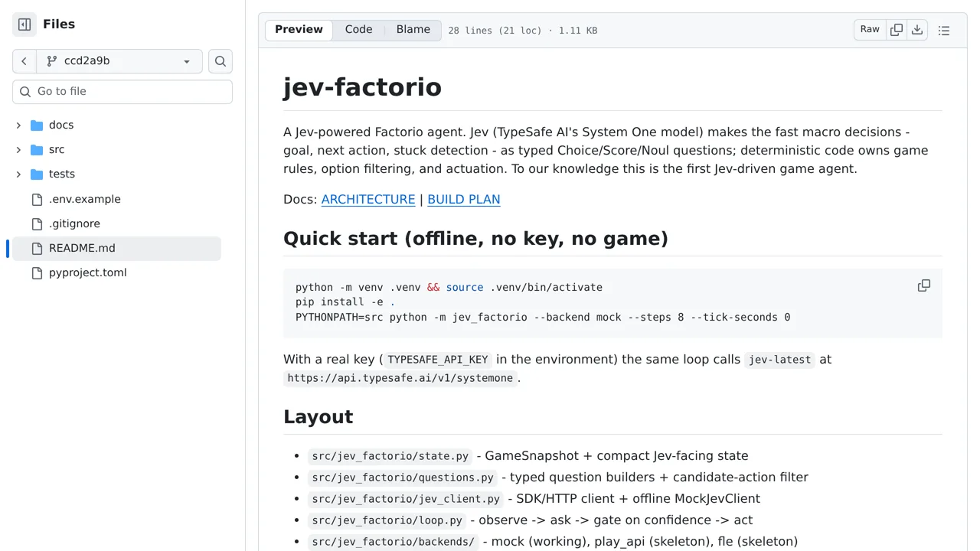Image resolution: width=980 pixels, height=551 pixels.
Task: Click the src/jev_factorio/loop.py path text
Action: (387, 520)
